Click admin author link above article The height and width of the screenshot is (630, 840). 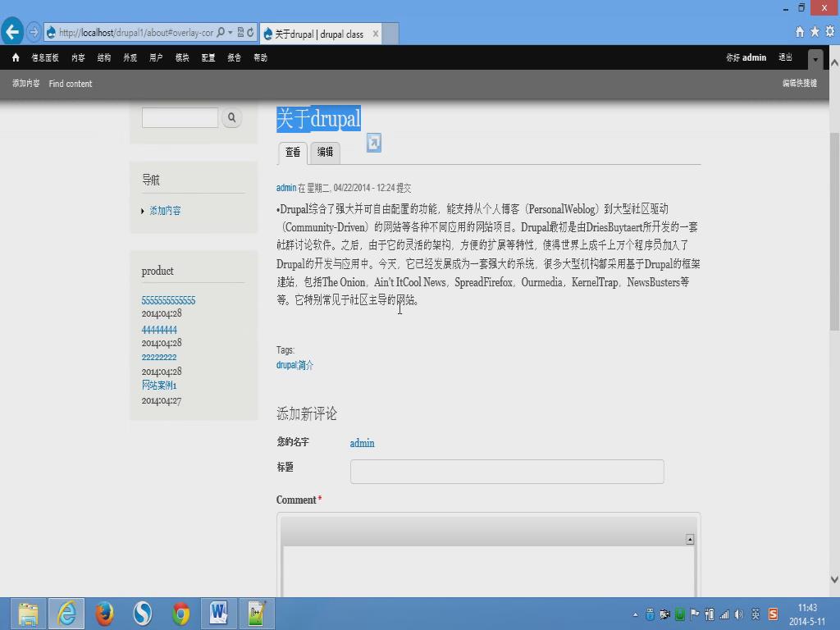(286, 188)
